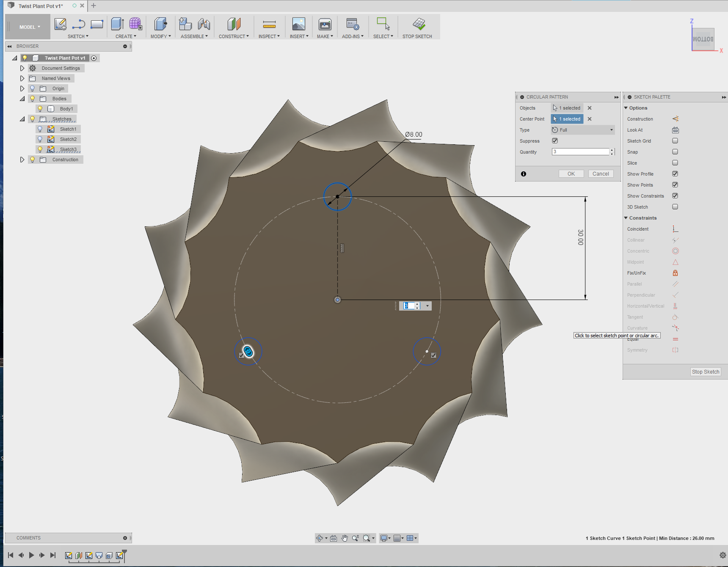Click the Look At icon in the navigation bar
728x567 pixels.
334,538
